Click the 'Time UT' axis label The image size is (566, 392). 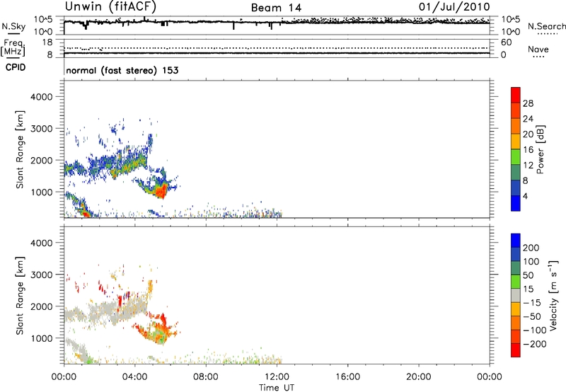coord(277,388)
